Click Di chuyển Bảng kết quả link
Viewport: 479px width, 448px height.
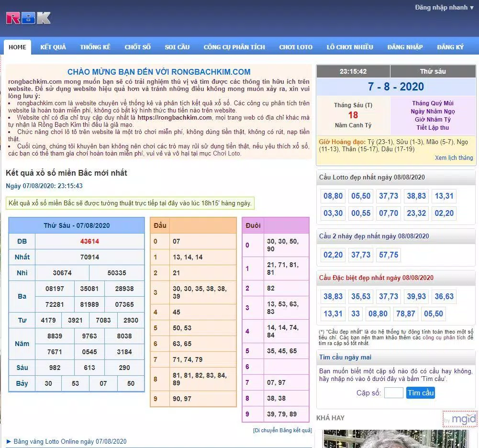click(282, 430)
